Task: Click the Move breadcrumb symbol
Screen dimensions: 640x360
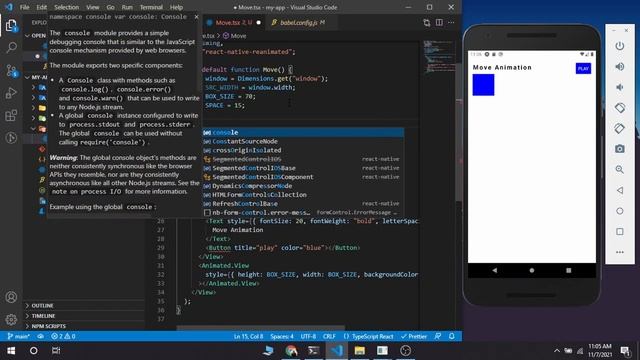Action: tap(234, 36)
